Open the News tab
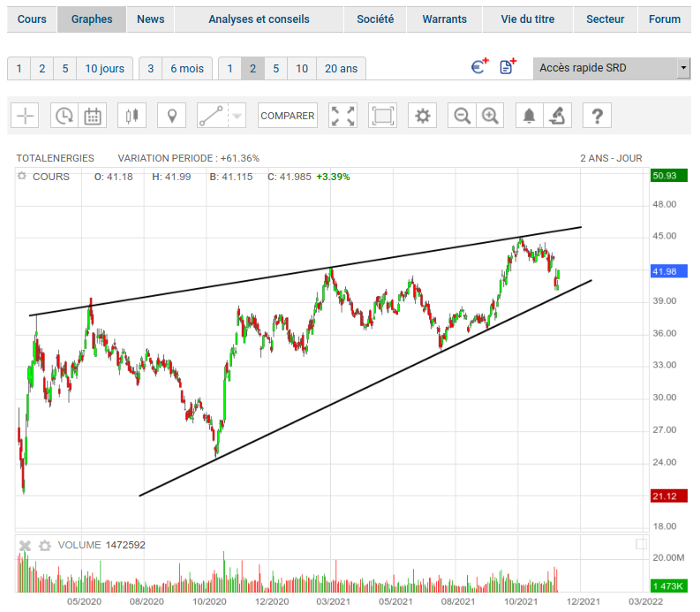The height and width of the screenshot is (612, 700). pyautogui.click(x=150, y=19)
